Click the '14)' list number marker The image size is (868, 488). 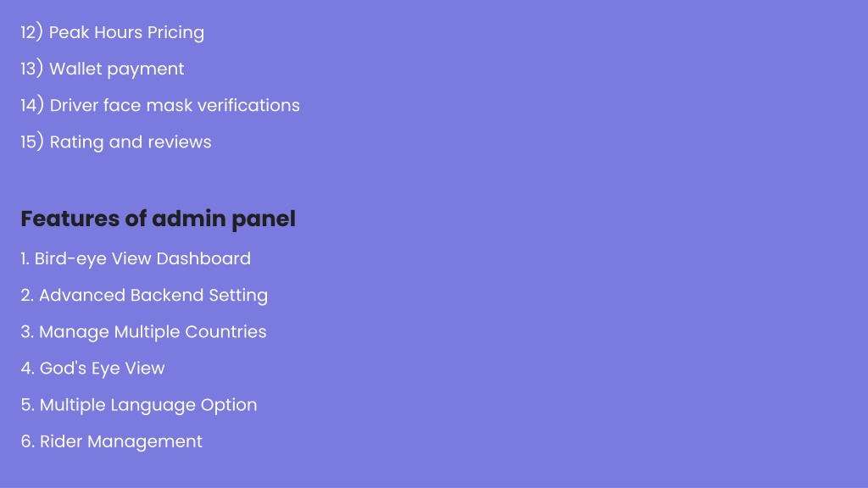coord(32,105)
